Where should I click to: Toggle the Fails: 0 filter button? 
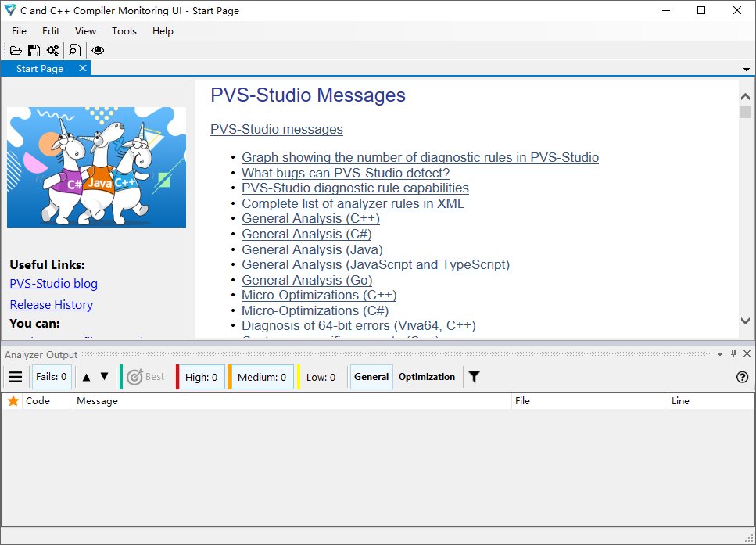pyautogui.click(x=52, y=377)
